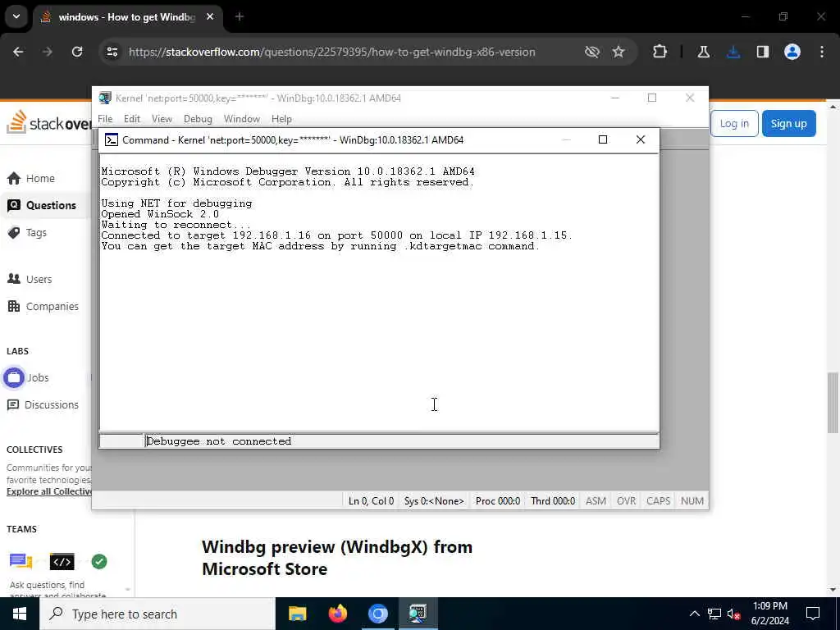Click the command input field
Image resolution: width=840 pixels, height=630 pixels.
pyautogui.click(x=402, y=441)
